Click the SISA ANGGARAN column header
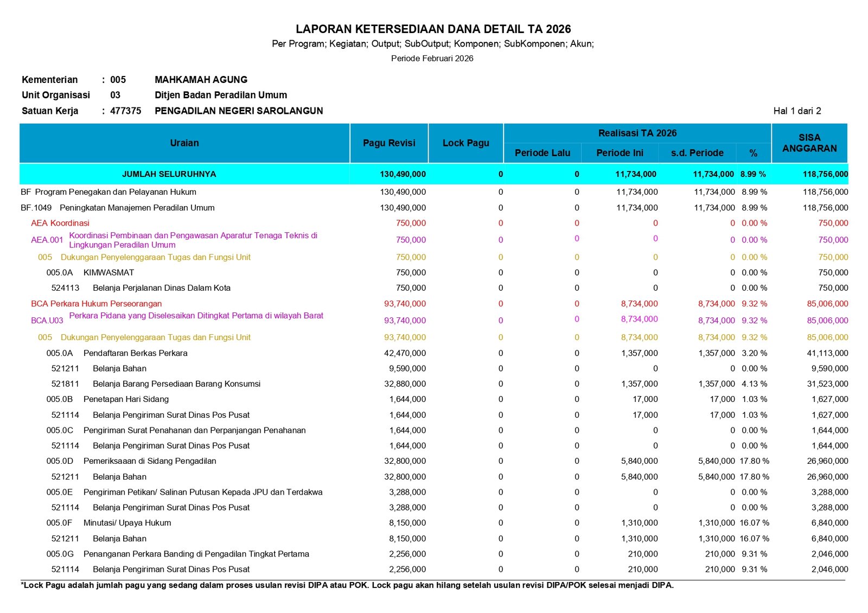 click(809, 143)
